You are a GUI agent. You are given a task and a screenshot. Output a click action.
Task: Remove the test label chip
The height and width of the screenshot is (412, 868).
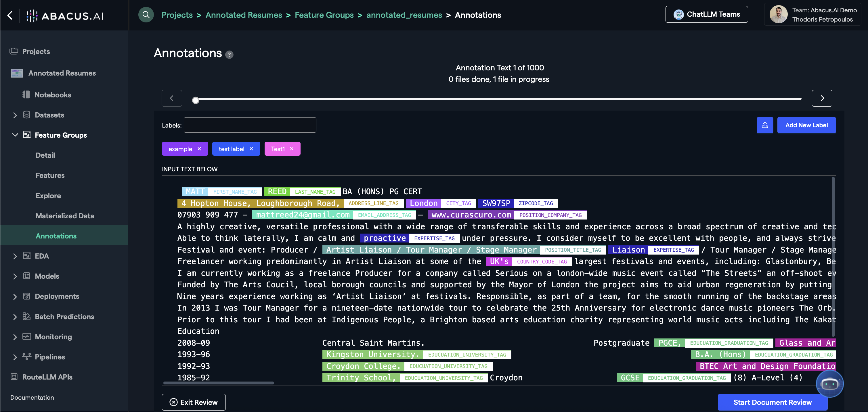pos(251,149)
